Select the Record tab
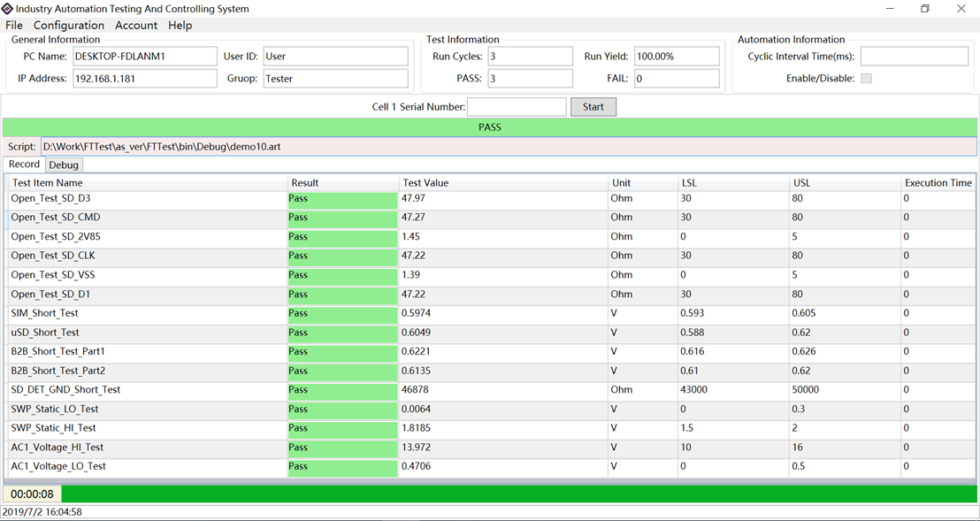 click(x=24, y=165)
